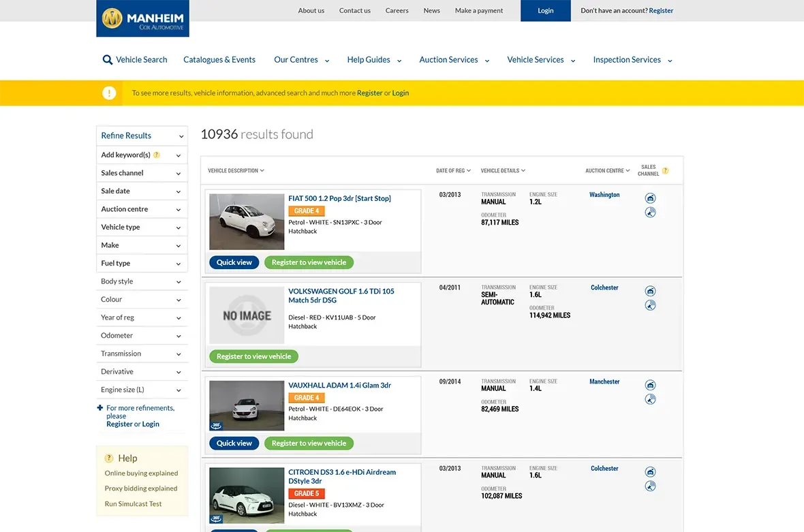Sort by Vehicle Description column

pyautogui.click(x=236, y=171)
